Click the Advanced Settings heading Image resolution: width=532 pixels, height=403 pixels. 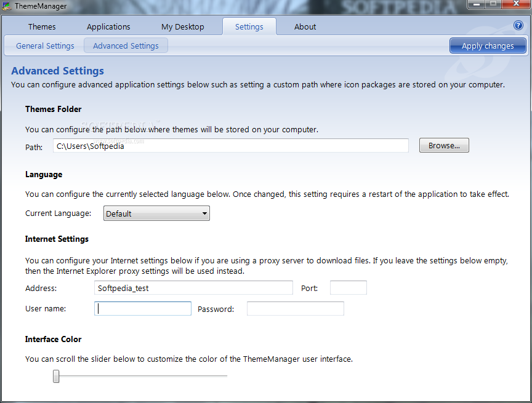coord(58,71)
